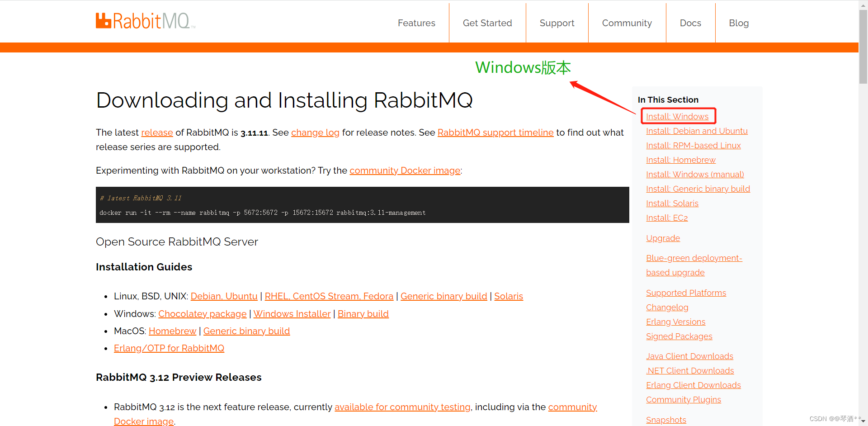868x426 pixels.
Task: Click the scrollbar down arrow
Action: (863, 421)
